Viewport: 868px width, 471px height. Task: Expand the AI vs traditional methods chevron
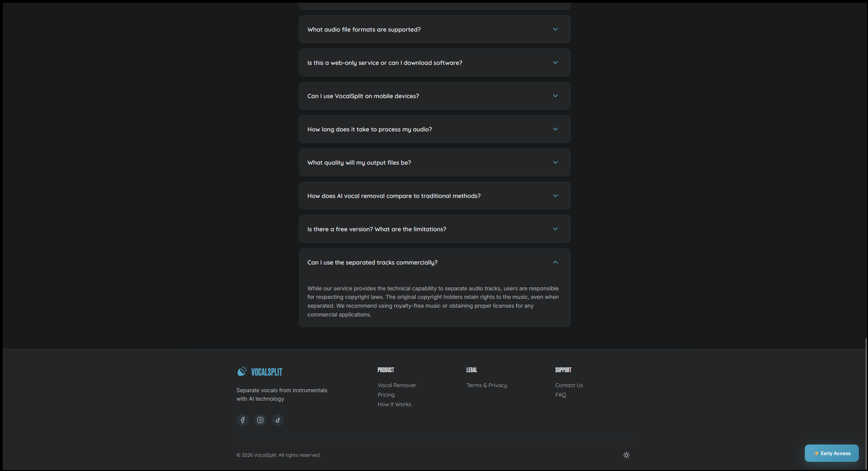click(555, 196)
